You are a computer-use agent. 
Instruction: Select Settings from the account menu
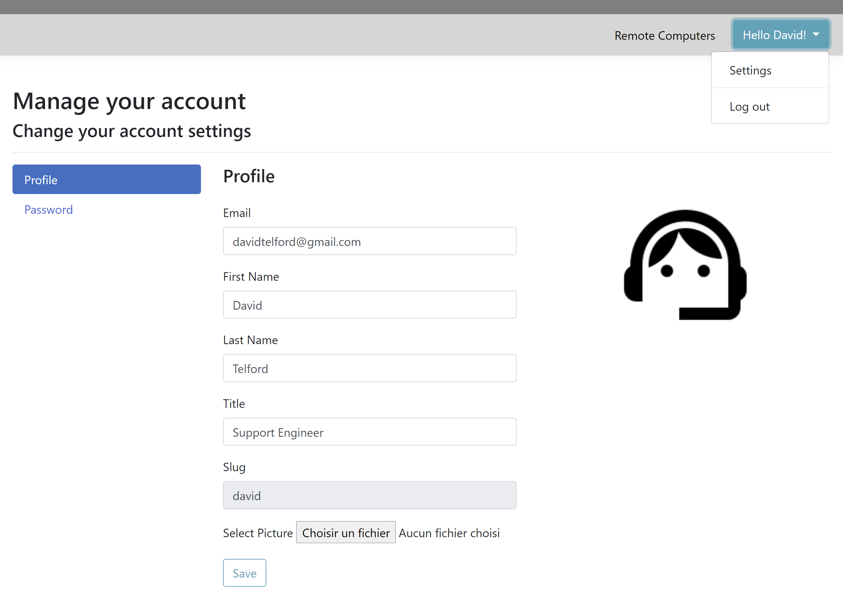pos(750,70)
